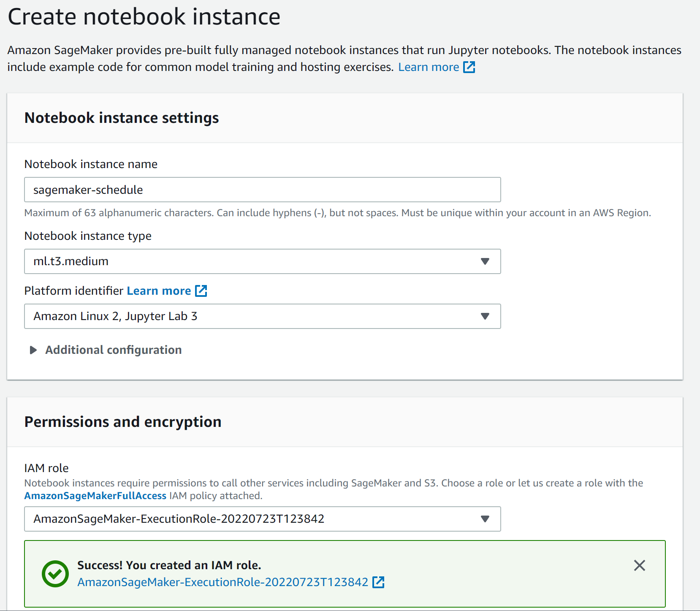Image resolution: width=700 pixels, height=611 pixels.
Task: Open the Amazon Linux 2 platform dropdown
Action: click(253, 316)
